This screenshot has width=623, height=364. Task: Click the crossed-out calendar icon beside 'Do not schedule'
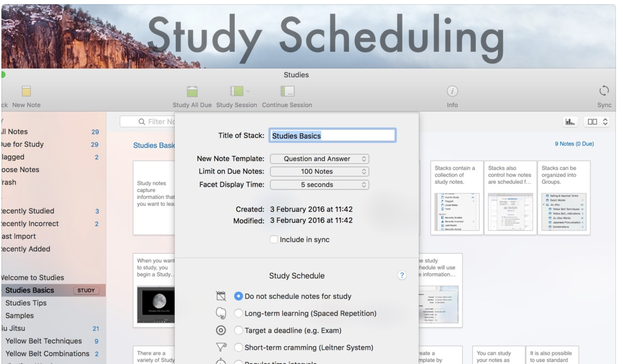221,296
